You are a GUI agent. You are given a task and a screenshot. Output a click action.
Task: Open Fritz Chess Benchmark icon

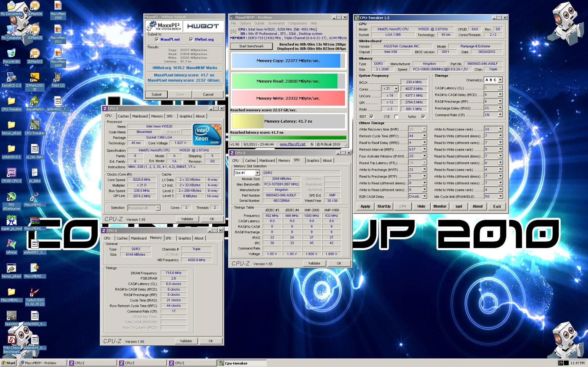coord(11,345)
